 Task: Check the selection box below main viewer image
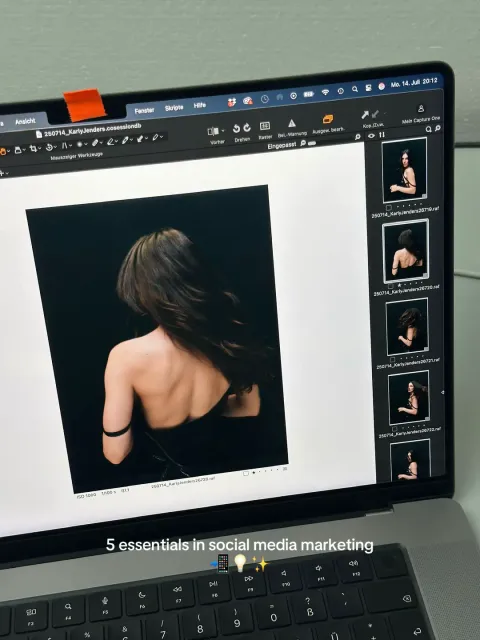[246, 473]
